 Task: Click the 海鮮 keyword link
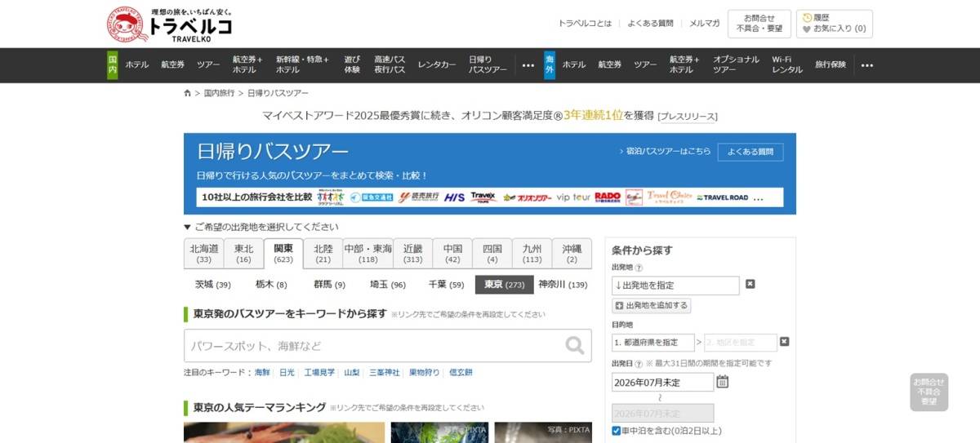262,372
